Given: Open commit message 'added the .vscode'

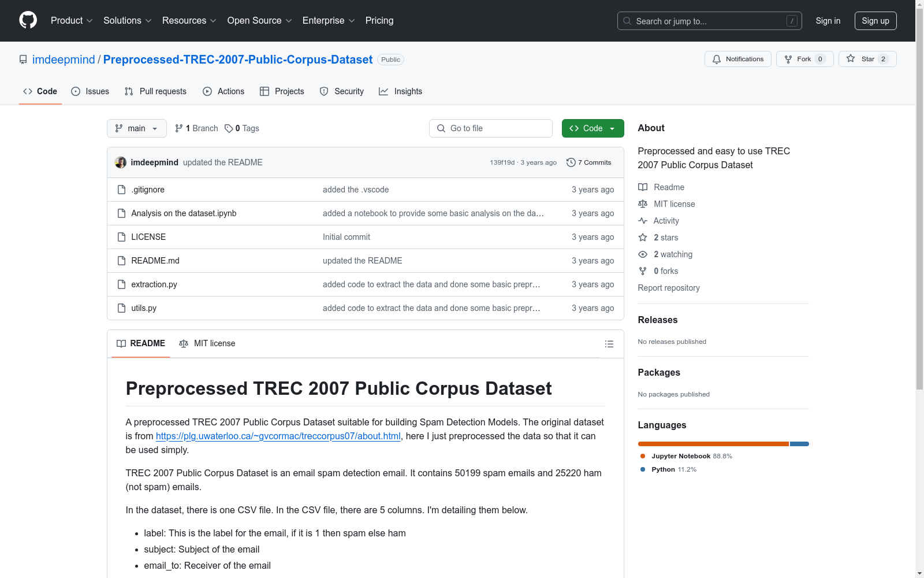Looking at the screenshot, I should tap(356, 190).
